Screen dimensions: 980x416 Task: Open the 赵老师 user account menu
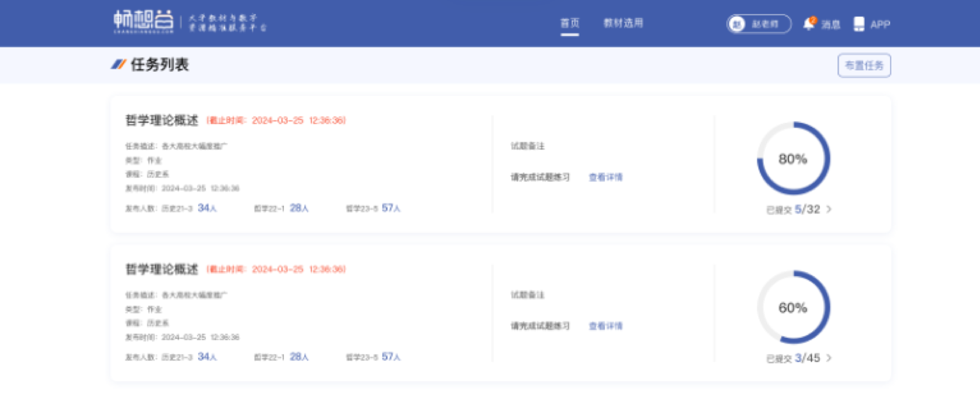[765, 24]
